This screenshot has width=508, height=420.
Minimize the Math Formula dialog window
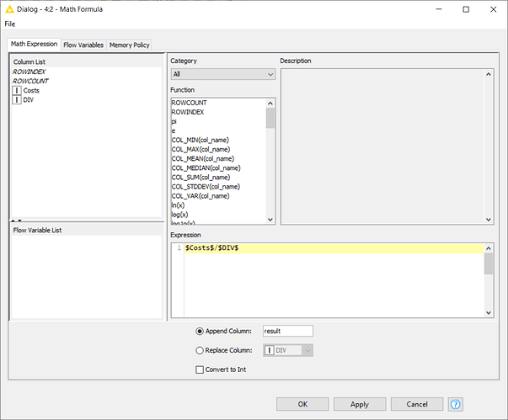click(439, 9)
